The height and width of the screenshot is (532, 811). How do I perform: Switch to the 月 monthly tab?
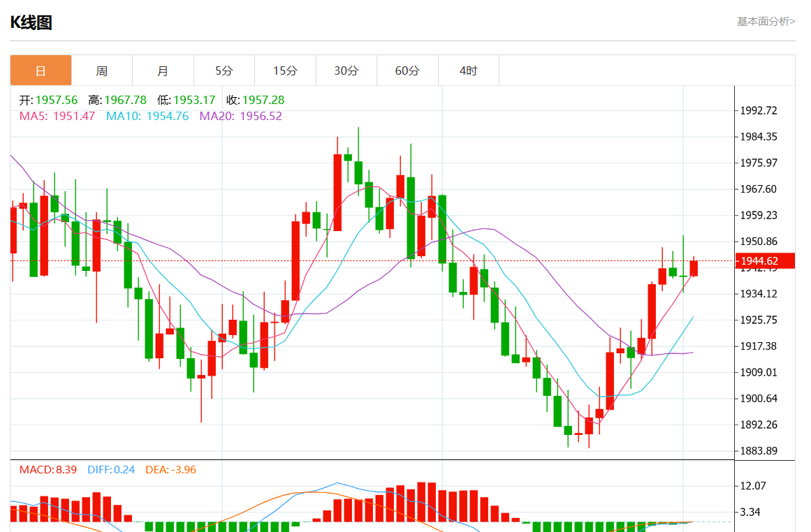[x=163, y=71]
